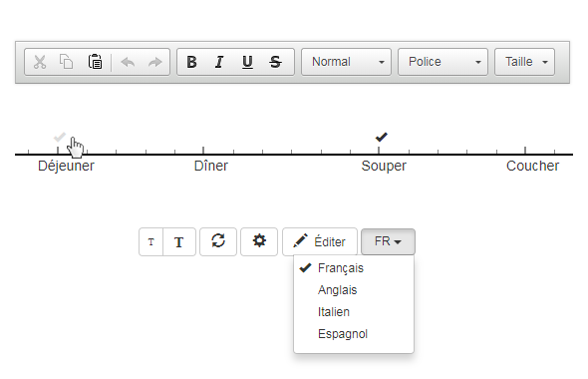Redo with the forward arrow icon
Image resolution: width=588 pixels, height=379 pixels.
[x=154, y=62]
